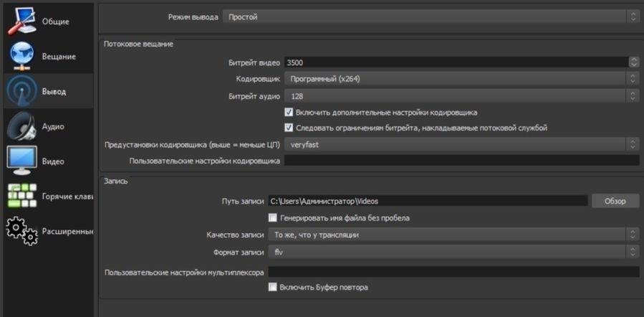
Task: Click the General settings monitor icon
Action: (21, 22)
